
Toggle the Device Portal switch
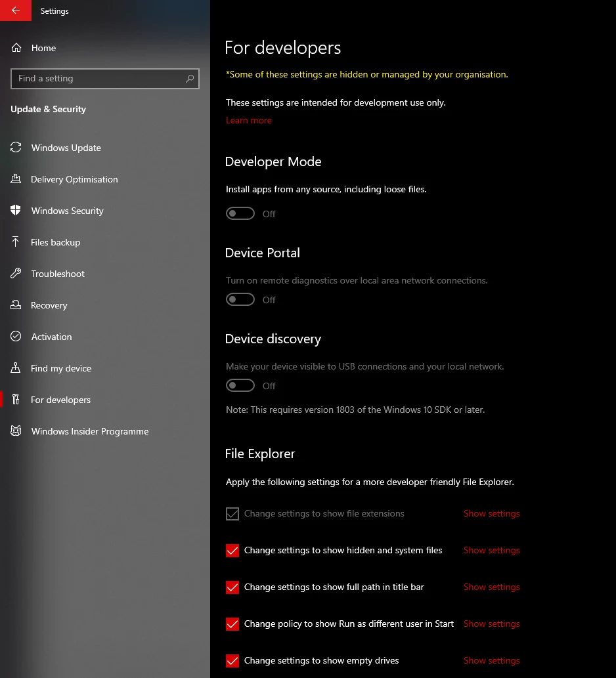point(240,300)
